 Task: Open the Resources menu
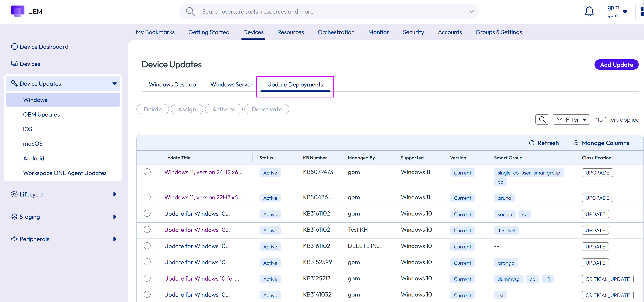point(290,32)
